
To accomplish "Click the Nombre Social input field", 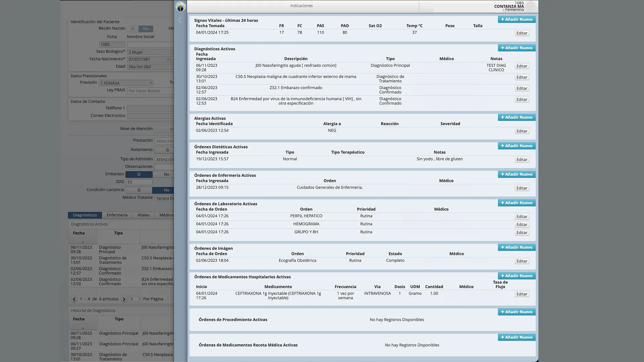I will click(x=150, y=44).
